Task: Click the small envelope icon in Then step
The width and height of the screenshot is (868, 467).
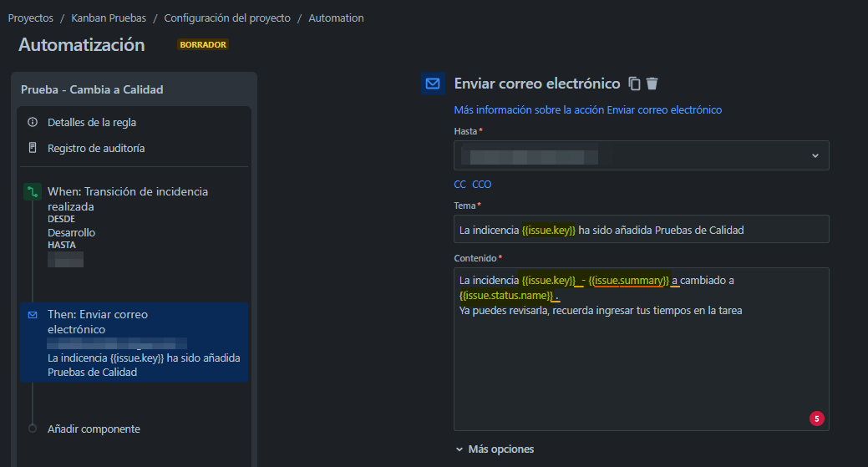Action: click(33, 315)
